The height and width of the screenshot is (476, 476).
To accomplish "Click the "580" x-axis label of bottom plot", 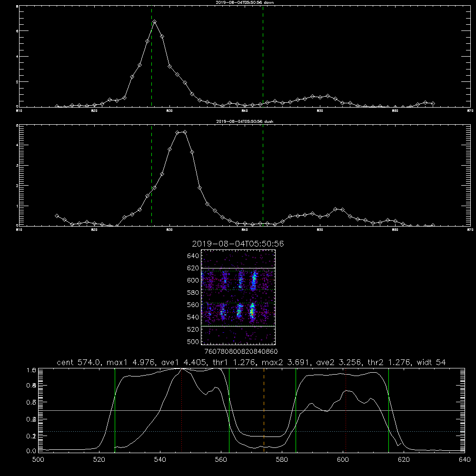I will pyautogui.click(x=282, y=459).
